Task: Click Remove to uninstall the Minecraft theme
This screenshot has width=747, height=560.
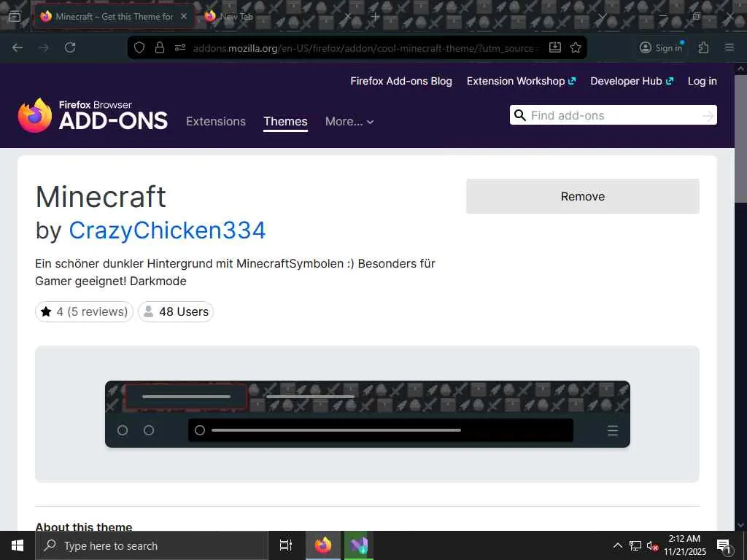Action: tap(583, 196)
